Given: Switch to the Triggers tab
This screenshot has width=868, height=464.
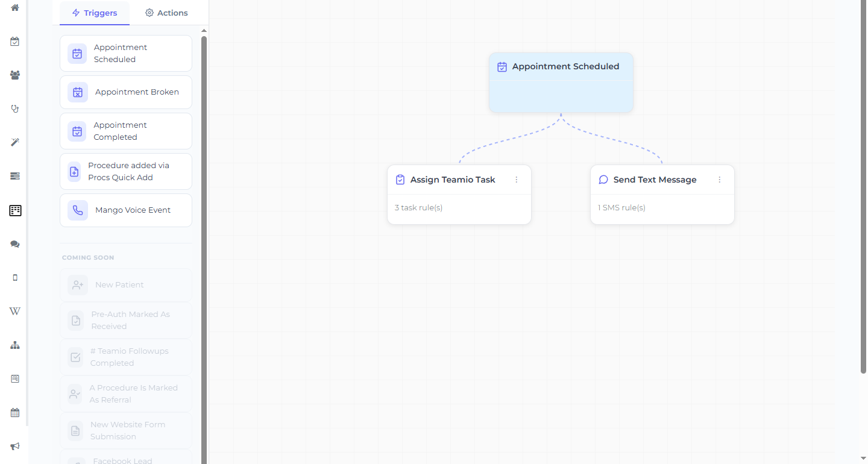Looking at the screenshot, I should tap(95, 13).
